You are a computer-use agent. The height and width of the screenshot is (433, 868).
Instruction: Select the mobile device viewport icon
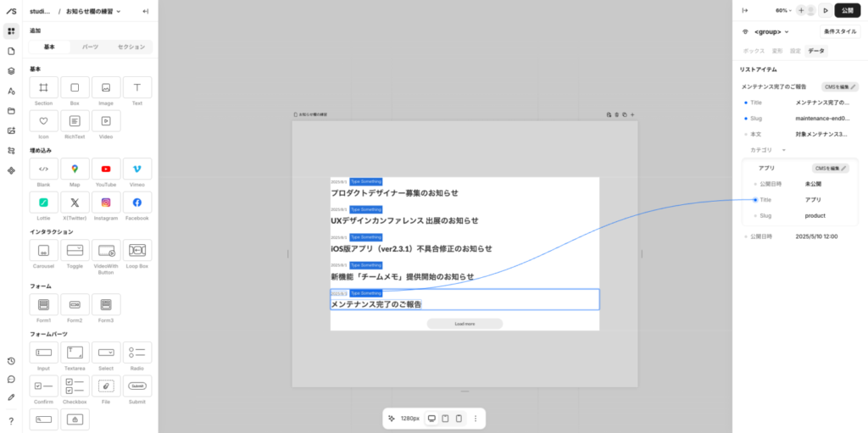[x=459, y=419]
